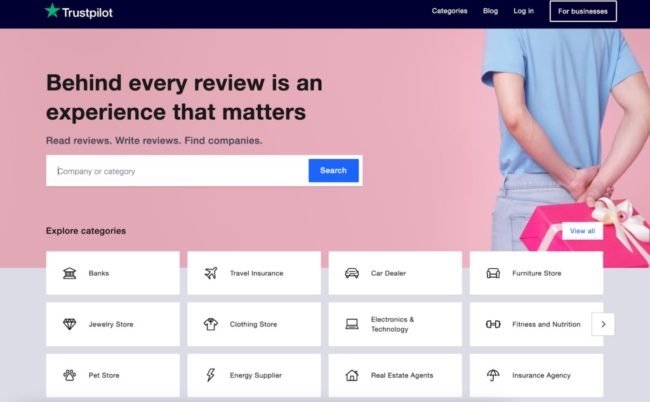Click the Insurance Agency umbrella icon
This screenshot has width=650, height=402.
point(493,376)
